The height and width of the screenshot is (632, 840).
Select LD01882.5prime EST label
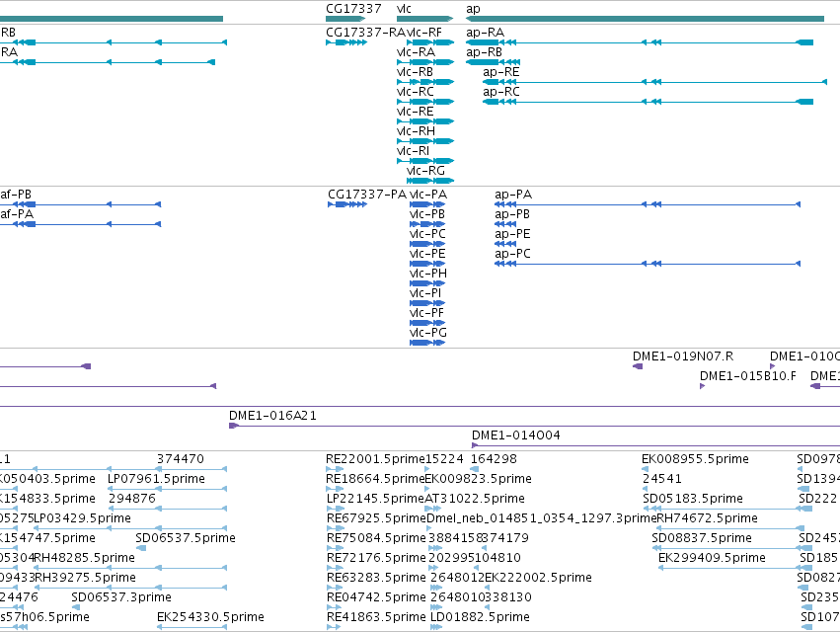click(x=480, y=617)
